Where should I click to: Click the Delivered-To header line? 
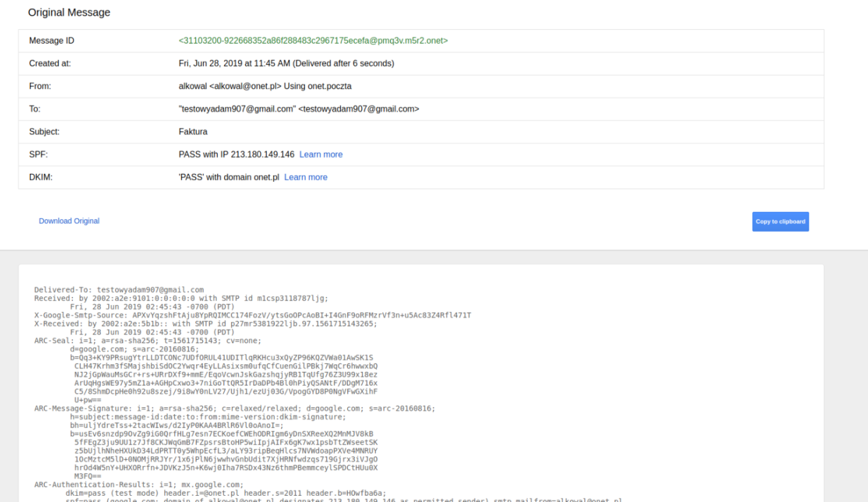(119, 289)
